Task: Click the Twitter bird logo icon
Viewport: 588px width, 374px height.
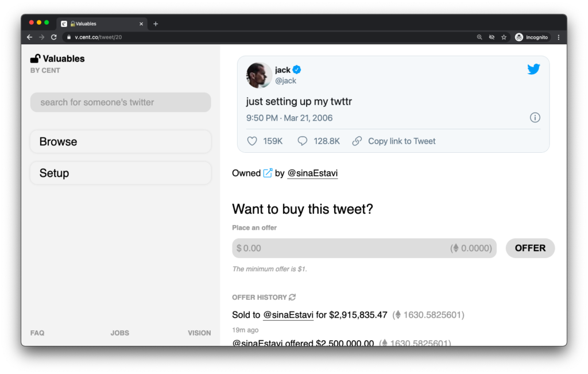Action: [533, 69]
